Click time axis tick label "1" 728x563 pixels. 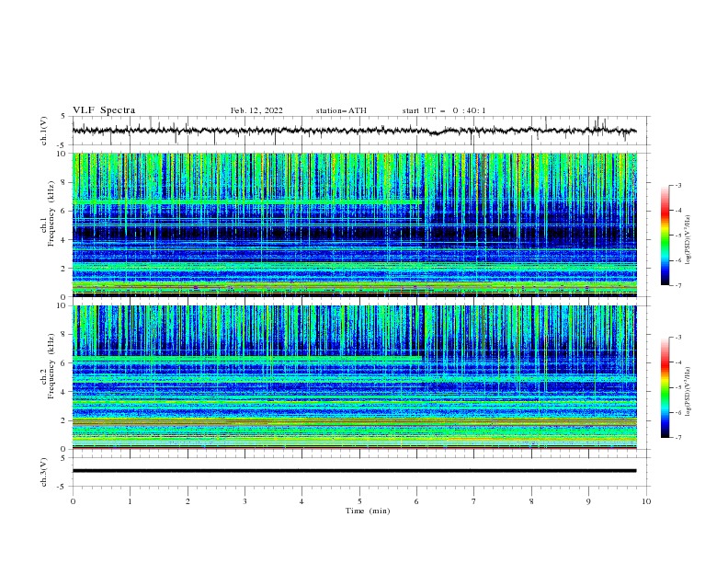[x=130, y=501]
